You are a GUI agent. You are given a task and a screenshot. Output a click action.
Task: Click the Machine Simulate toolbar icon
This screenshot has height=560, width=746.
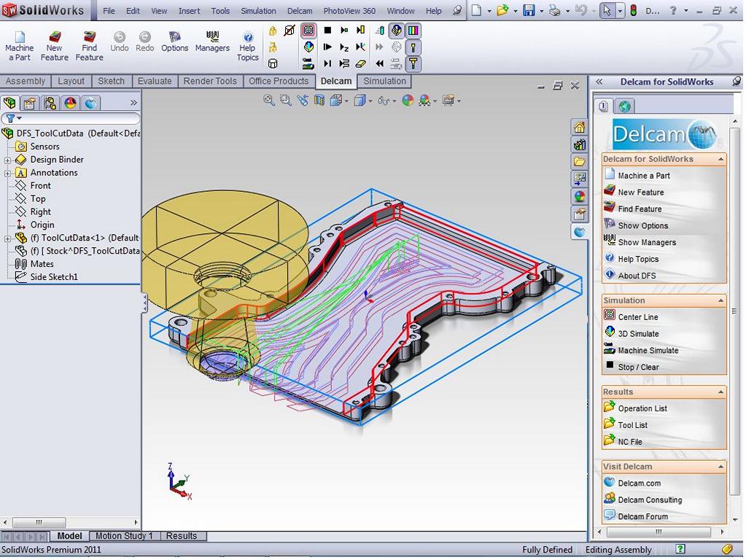coord(308,63)
